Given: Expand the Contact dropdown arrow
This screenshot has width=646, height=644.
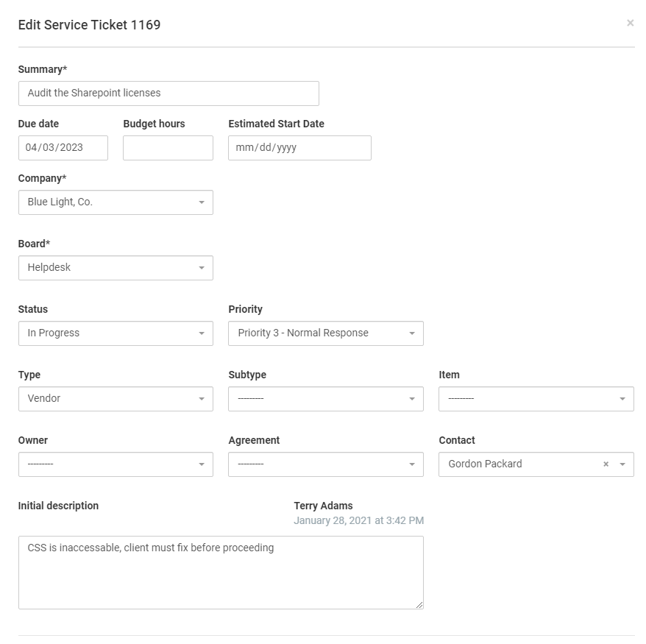Looking at the screenshot, I should point(622,464).
